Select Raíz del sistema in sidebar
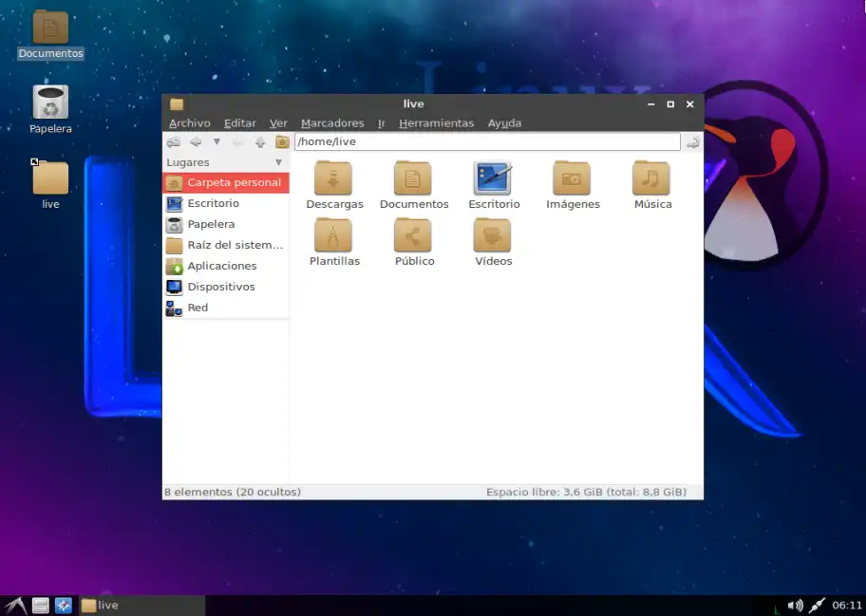This screenshot has width=866, height=616. tap(235, 245)
